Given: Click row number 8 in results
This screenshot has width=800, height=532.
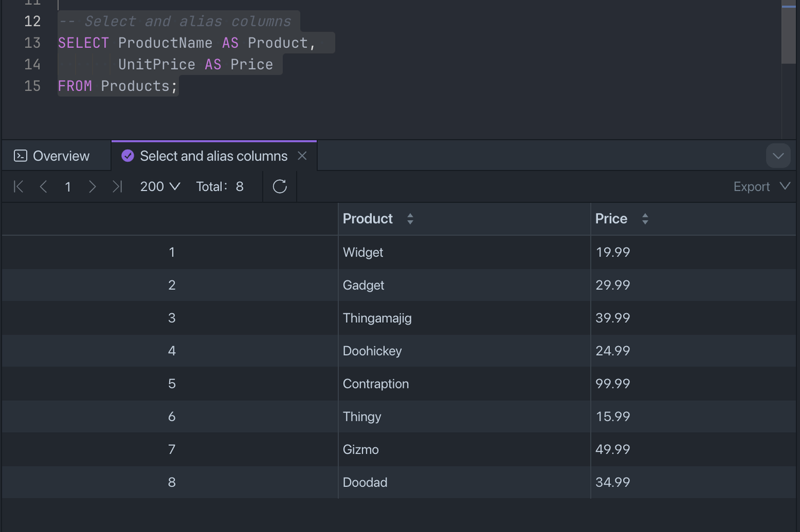Looking at the screenshot, I should coord(172,483).
